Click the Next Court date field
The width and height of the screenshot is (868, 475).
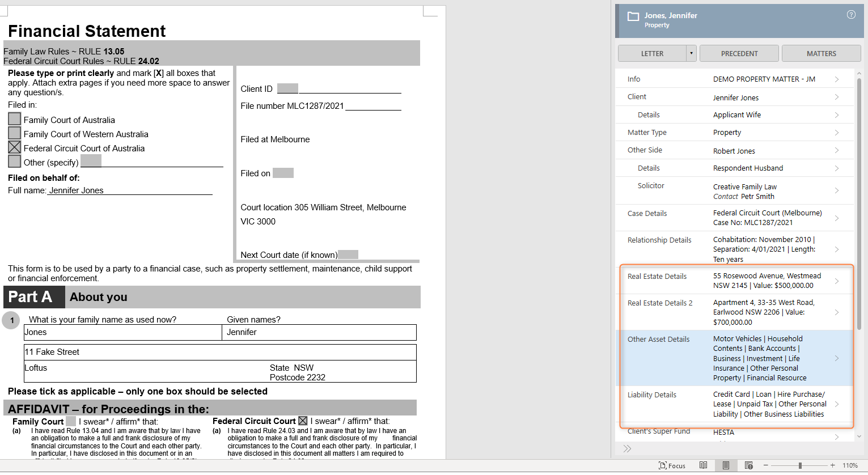click(348, 255)
